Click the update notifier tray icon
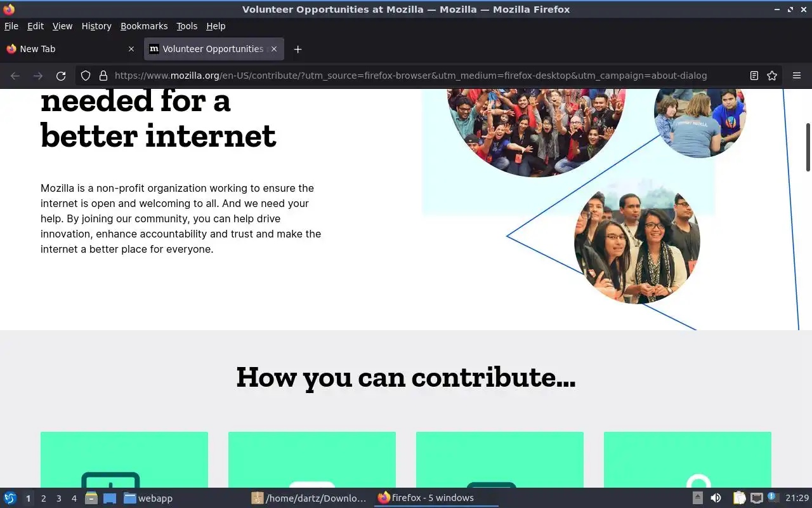The height and width of the screenshot is (508, 812). (x=772, y=497)
